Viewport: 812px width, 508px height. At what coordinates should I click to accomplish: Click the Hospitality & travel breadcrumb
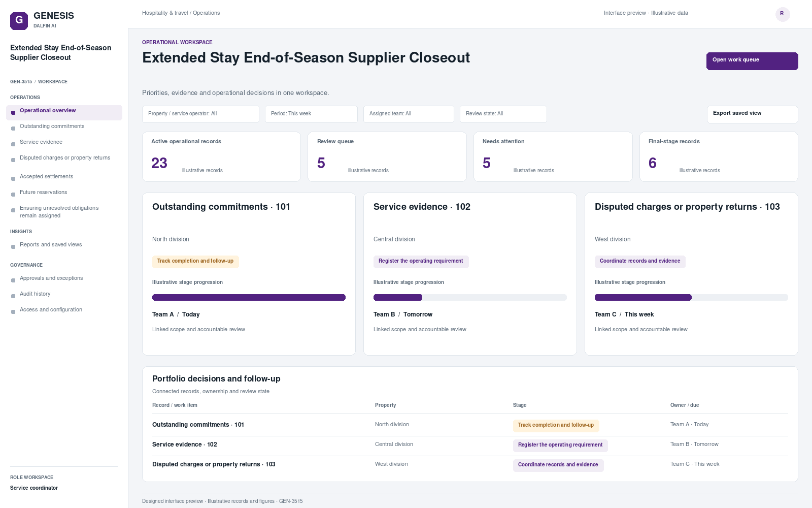coord(165,13)
